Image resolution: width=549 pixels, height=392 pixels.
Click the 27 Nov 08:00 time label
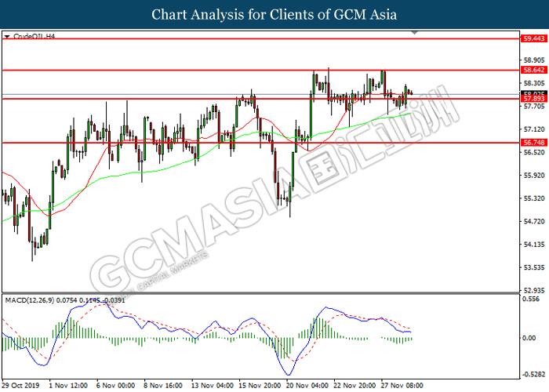402,386
